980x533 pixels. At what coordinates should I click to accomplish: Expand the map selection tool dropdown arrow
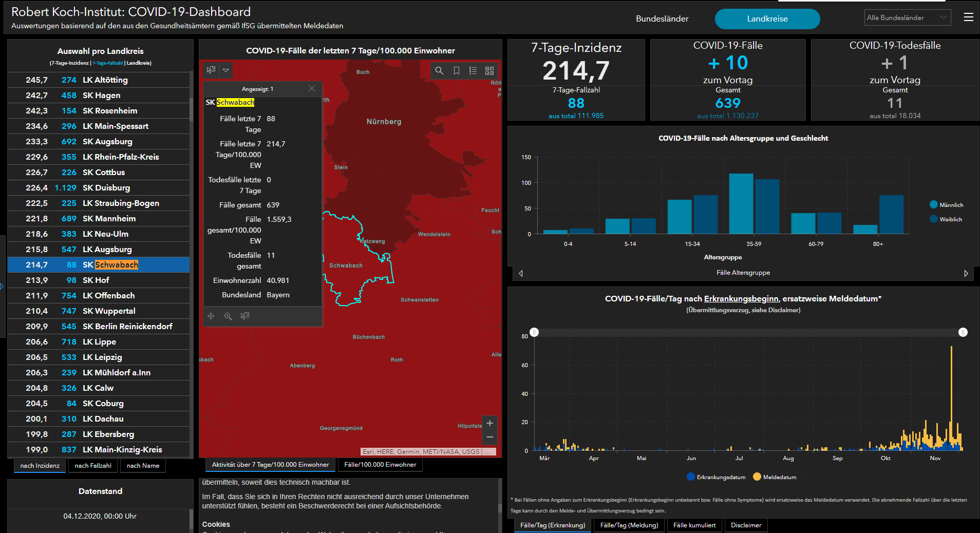pos(225,70)
